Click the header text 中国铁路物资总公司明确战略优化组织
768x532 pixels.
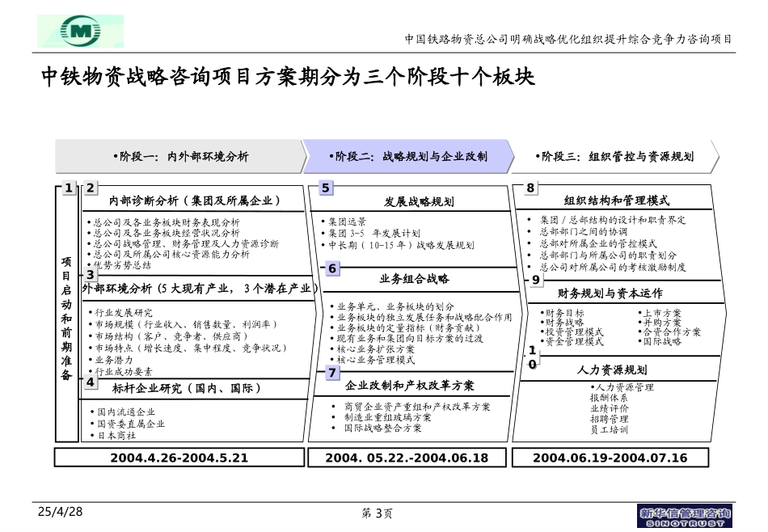[x=568, y=39]
